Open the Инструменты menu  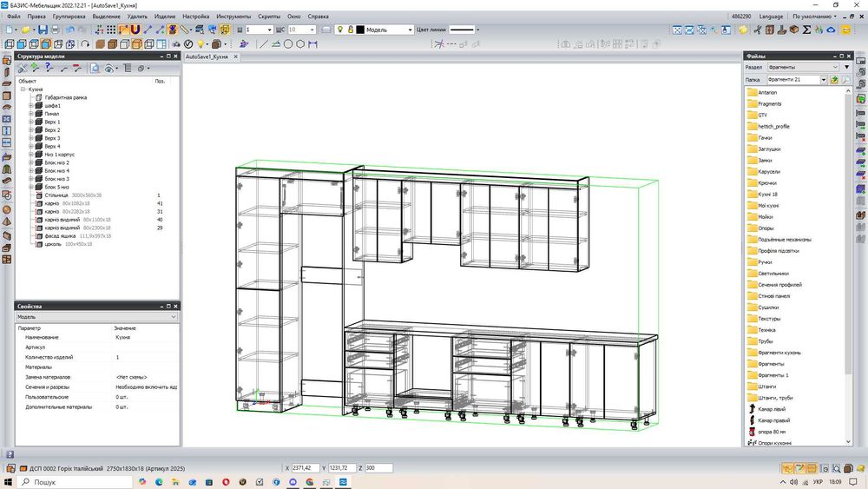pos(233,16)
